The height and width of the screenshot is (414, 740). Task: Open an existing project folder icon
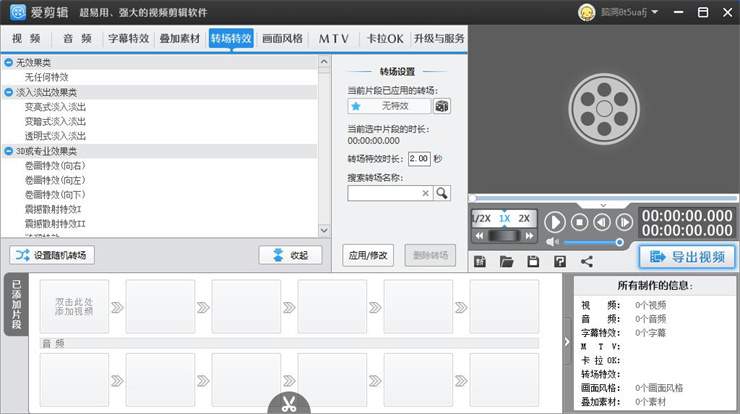[x=506, y=262]
